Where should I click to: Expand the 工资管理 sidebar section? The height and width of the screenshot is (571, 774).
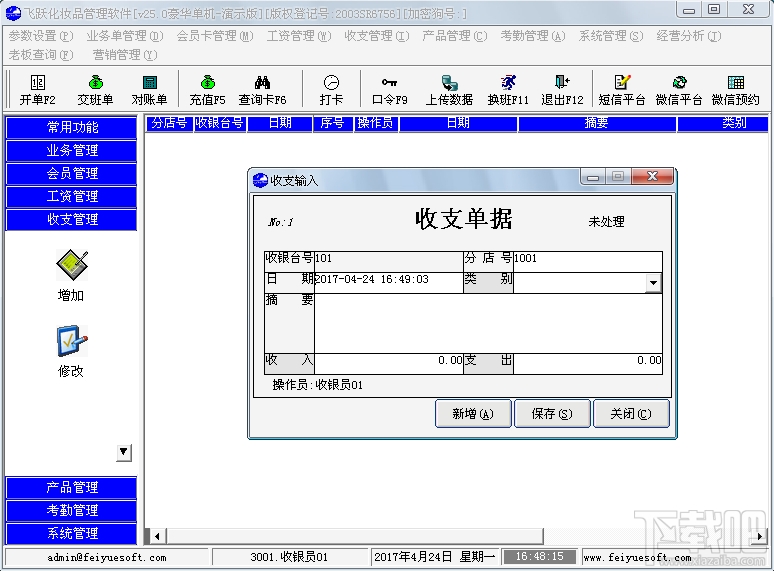[72, 196]
